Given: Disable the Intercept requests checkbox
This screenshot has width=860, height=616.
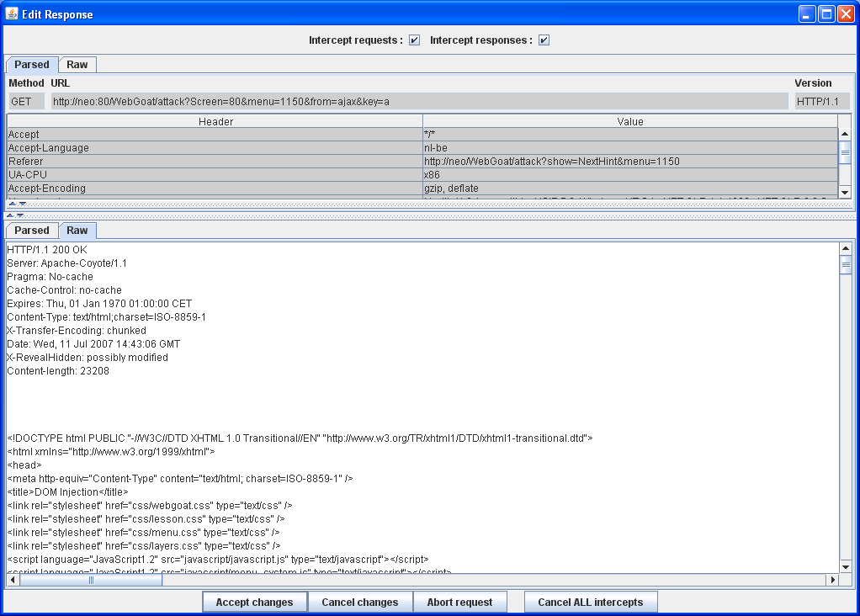Looking at the screenshot, I should click(x=414, y=40).
